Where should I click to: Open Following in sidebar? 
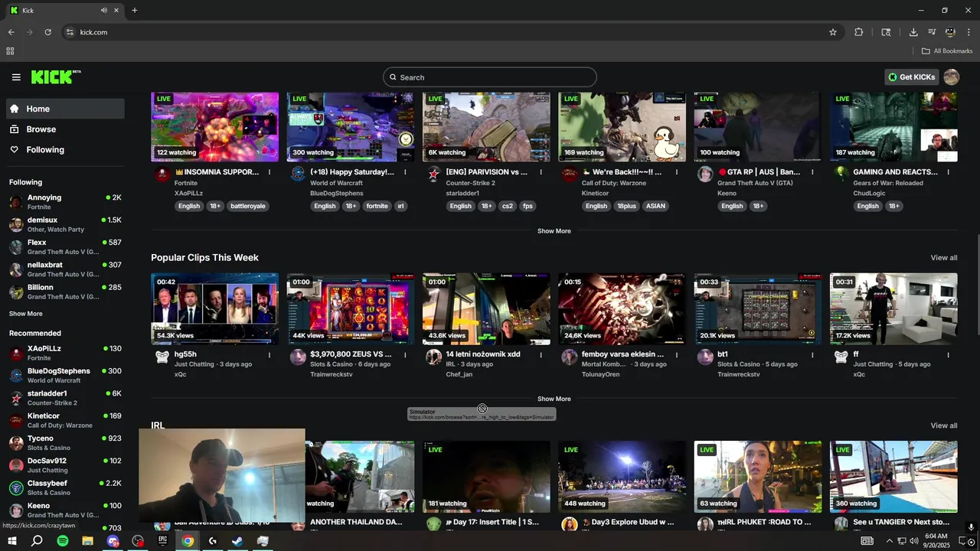tap(65, 150)
